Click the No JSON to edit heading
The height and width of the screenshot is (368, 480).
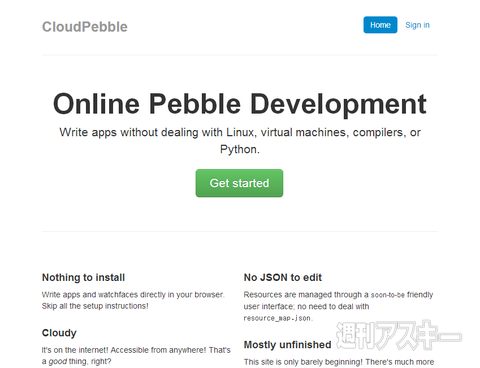(283, 277)
